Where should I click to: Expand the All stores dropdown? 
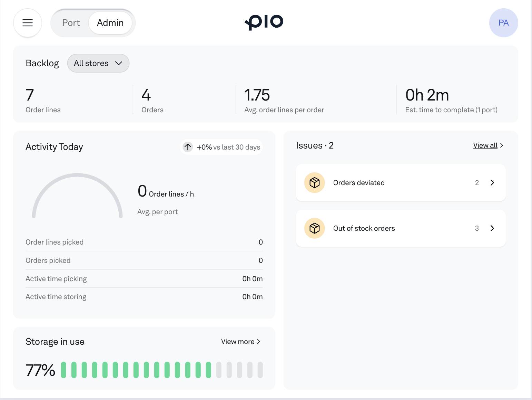click(x=98, y=63)
